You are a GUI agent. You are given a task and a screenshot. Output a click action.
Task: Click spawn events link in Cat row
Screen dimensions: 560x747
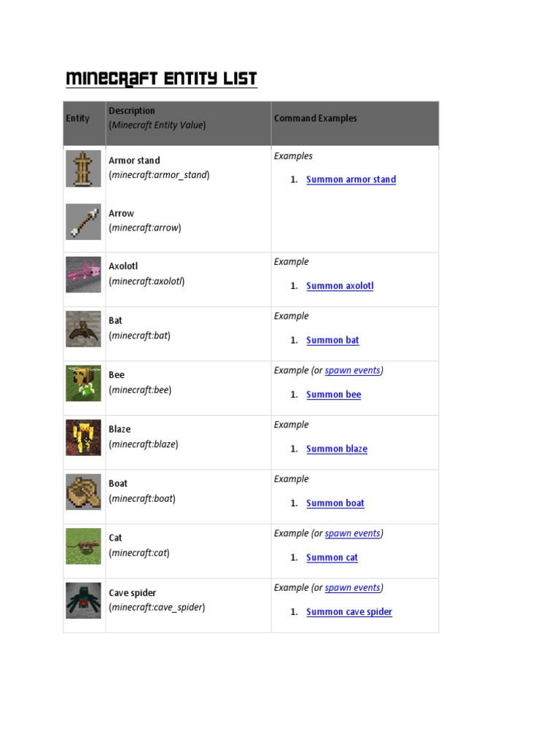pos(352,533)
